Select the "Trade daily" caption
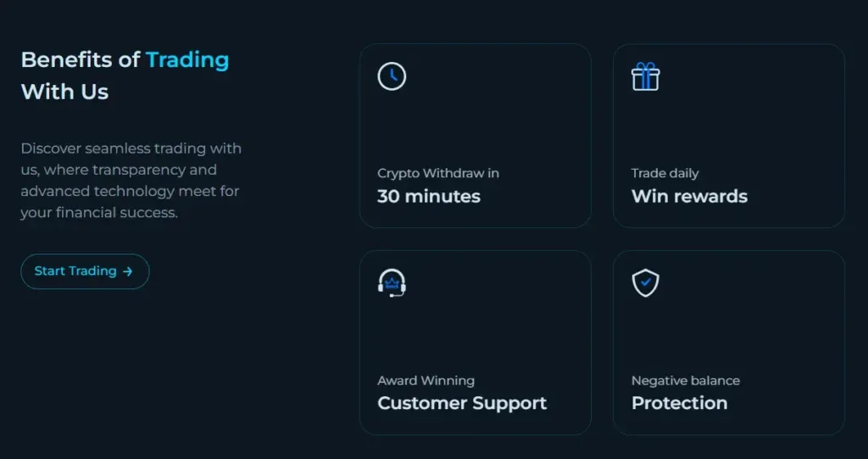This screenshot has height=459, width=868. click(665, 173)
